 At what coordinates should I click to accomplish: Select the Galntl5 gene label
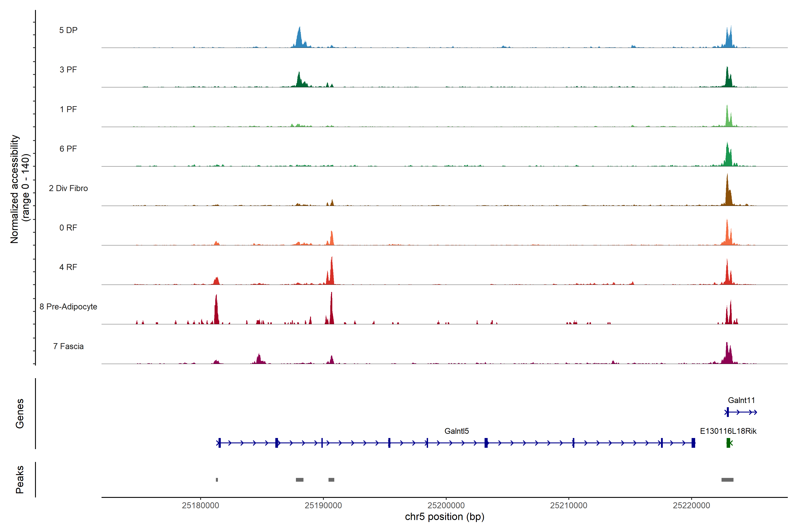(x=456, y=431)
